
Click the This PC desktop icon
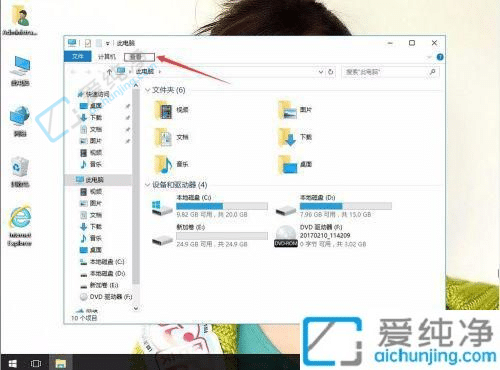20,71
